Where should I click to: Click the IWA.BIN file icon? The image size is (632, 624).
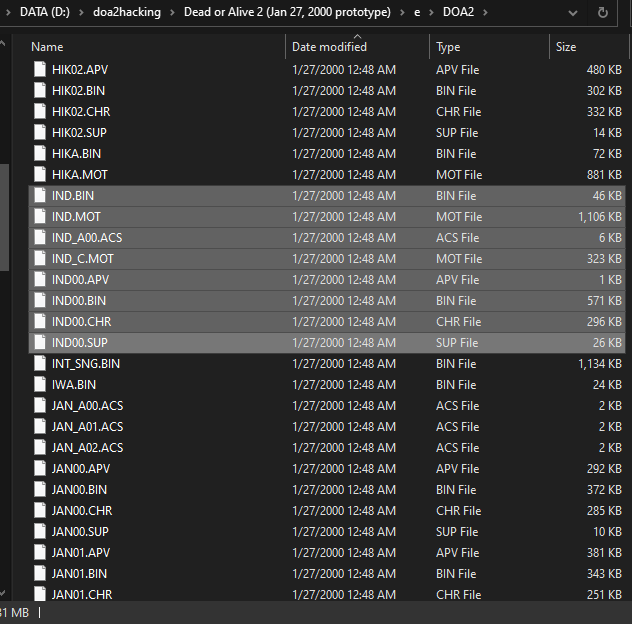pos(39,385)
